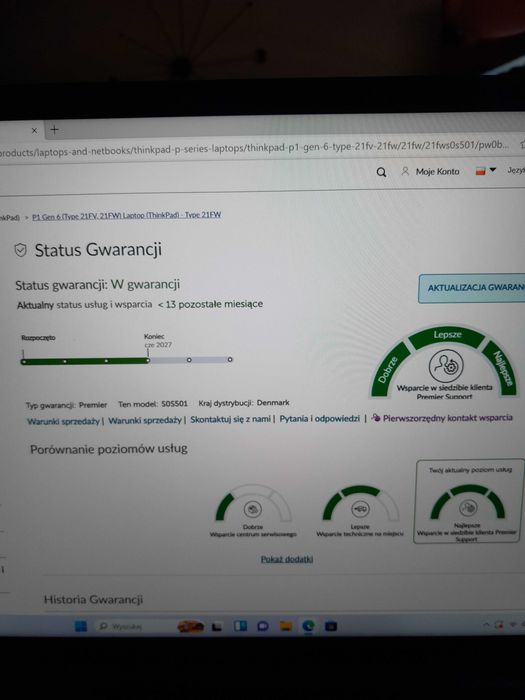Open Microsoft Edge from taskbar
Viewport: 525px width, 700px height.
tap(308, 626)
